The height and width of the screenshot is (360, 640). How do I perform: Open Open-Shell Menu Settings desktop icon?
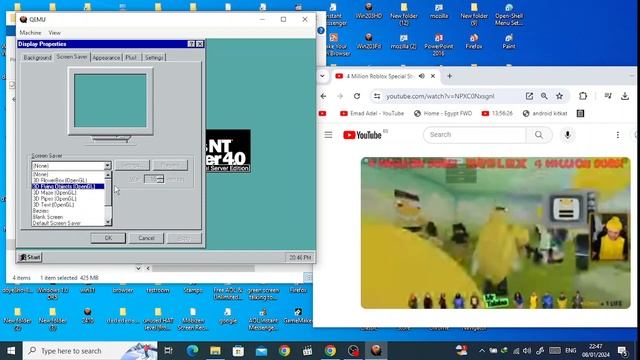[509, 14]
